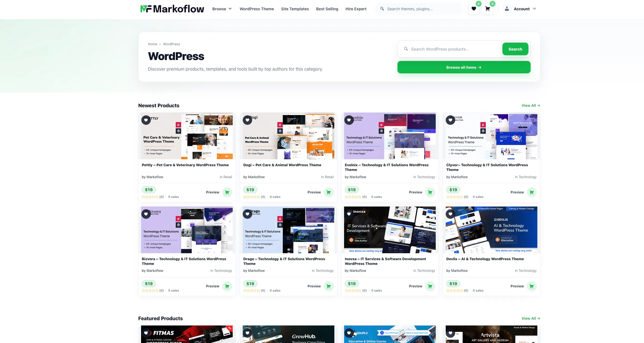Click 'in Retail' category on Pettly card

pyautogui.click(x=226, y=177)
